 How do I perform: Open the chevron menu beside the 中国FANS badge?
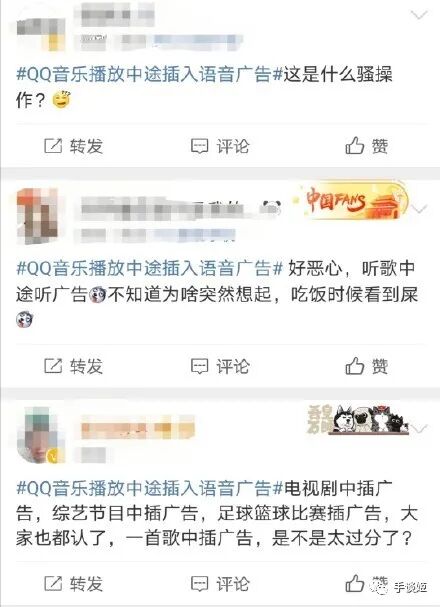click(x=419, y=209)
